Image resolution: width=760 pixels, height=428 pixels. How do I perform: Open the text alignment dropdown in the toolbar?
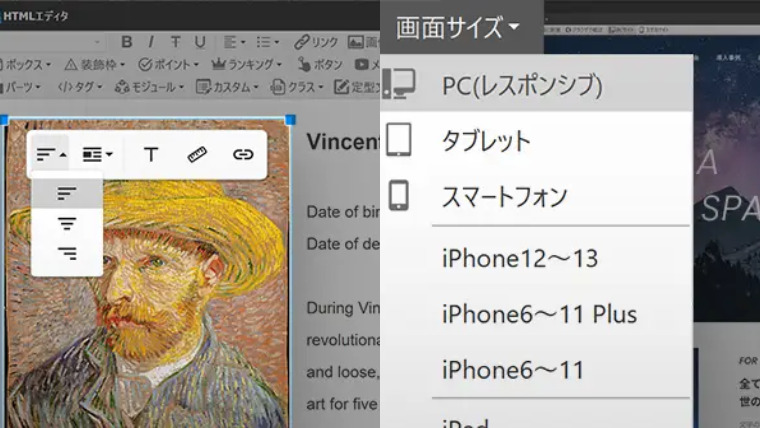point(235,42)
